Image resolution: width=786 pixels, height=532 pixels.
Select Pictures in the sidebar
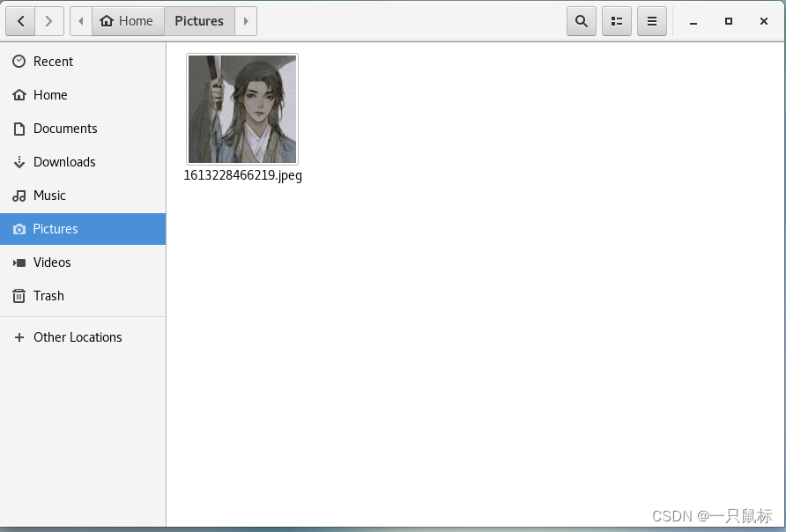click(x=83, y=229)
